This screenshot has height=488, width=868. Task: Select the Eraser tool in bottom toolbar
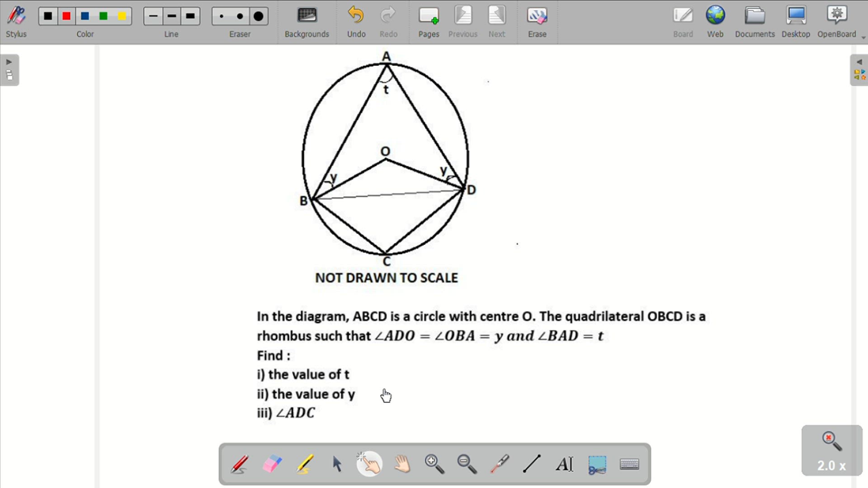click(272, 464)
